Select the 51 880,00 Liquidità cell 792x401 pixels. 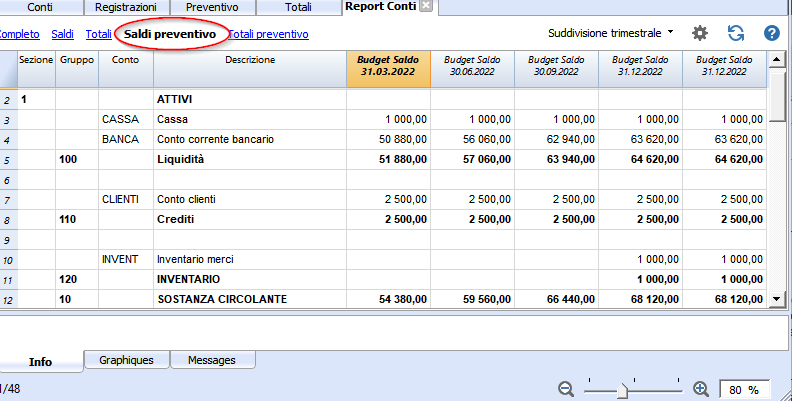(x=388, y=160)
